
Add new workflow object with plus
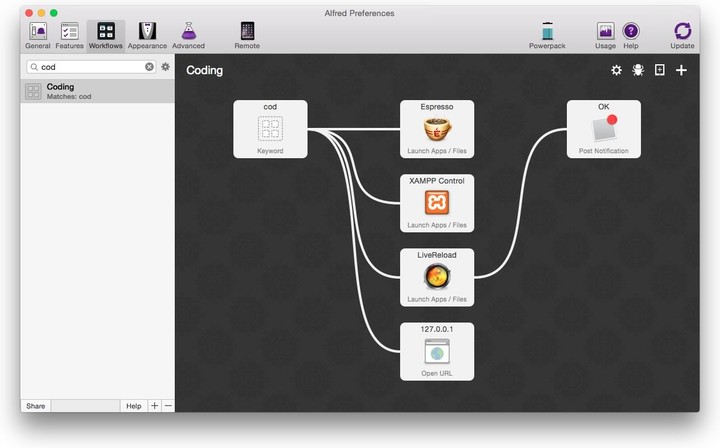pyautogui.click(x=681, y=70)
